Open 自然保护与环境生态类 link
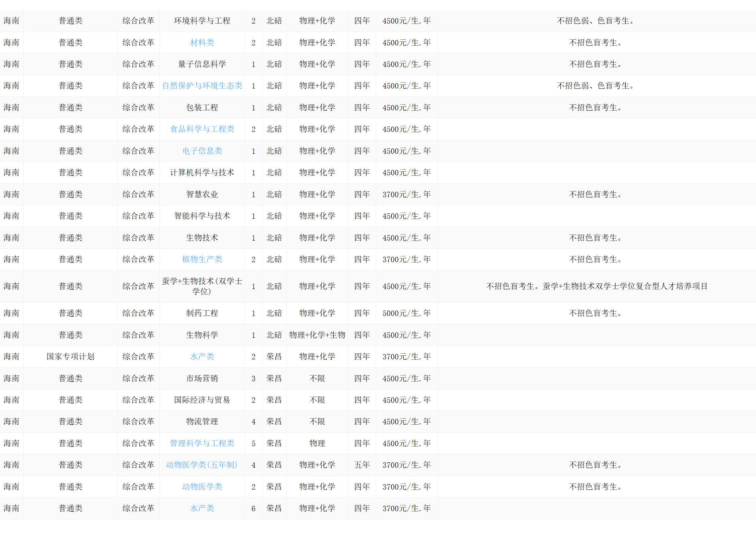 202,86
